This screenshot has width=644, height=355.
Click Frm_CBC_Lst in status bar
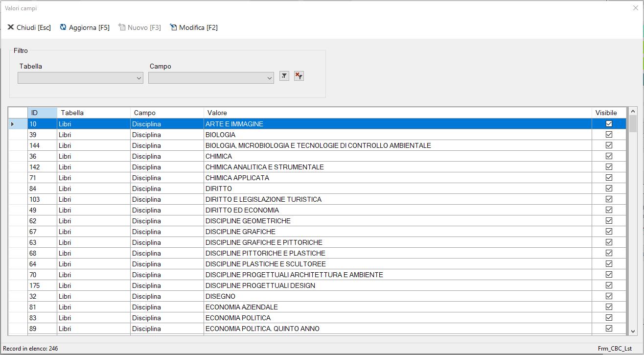tap(615, 349)
